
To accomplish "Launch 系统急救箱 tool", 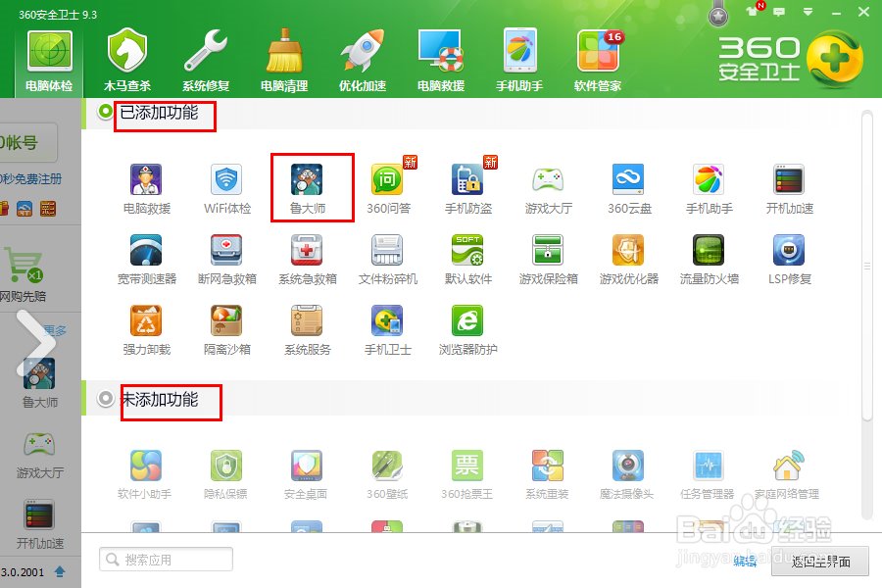I will (307, 260).
